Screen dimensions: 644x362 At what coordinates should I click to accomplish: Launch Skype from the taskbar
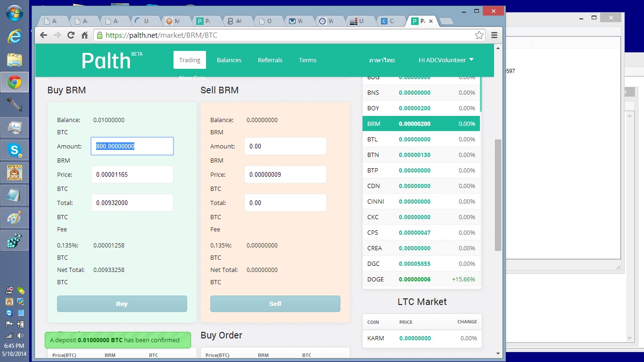click(x=14, y=150)
